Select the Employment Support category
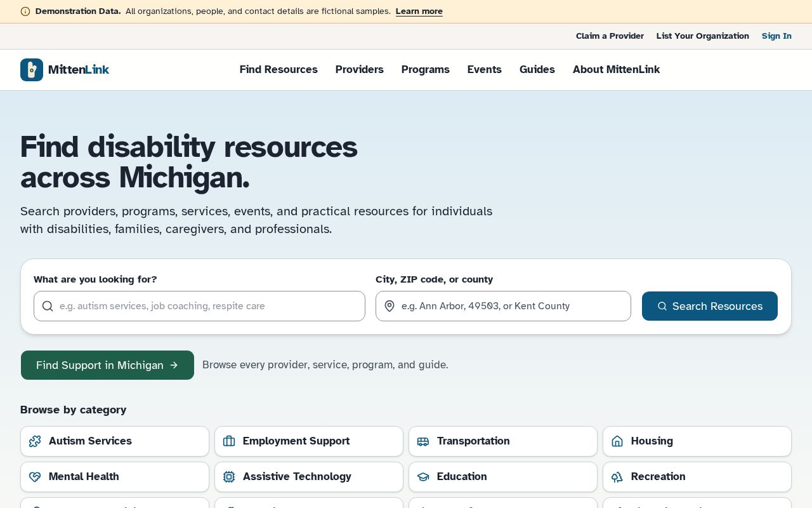The width and height of the screenshot is (812, 508). click(x=309, y=441)
